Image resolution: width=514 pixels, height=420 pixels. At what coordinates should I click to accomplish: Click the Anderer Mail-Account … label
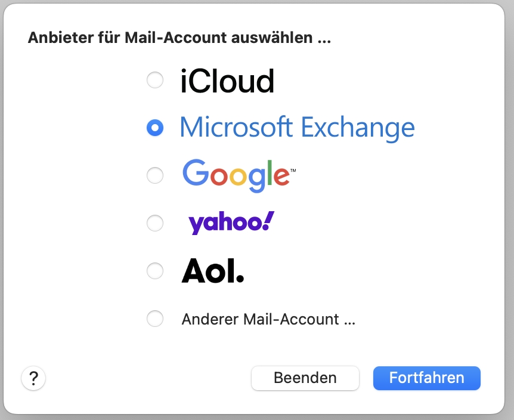pos(268,319)
